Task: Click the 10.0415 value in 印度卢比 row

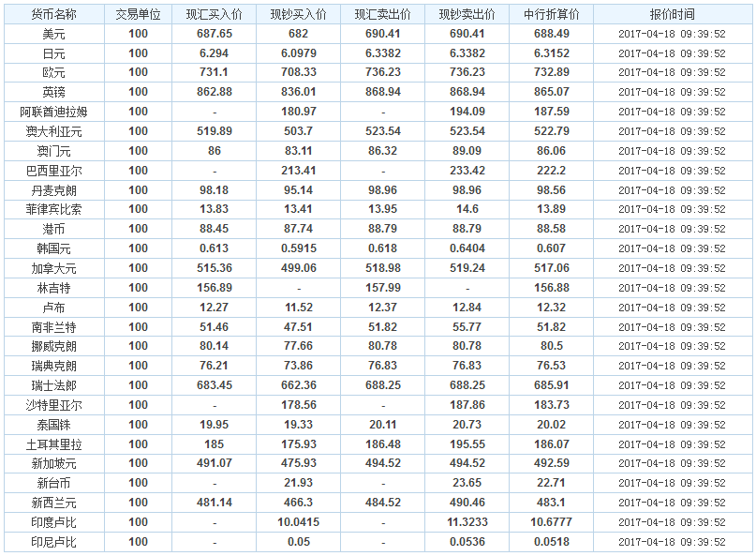Action: [x=299, y=522]
